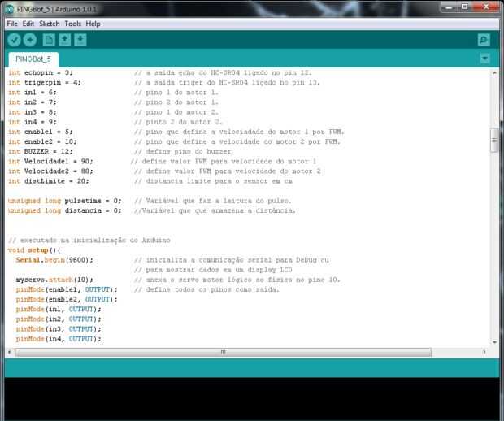Open the Help menu
Screen dimensions: 504x421
coord(93,24)
